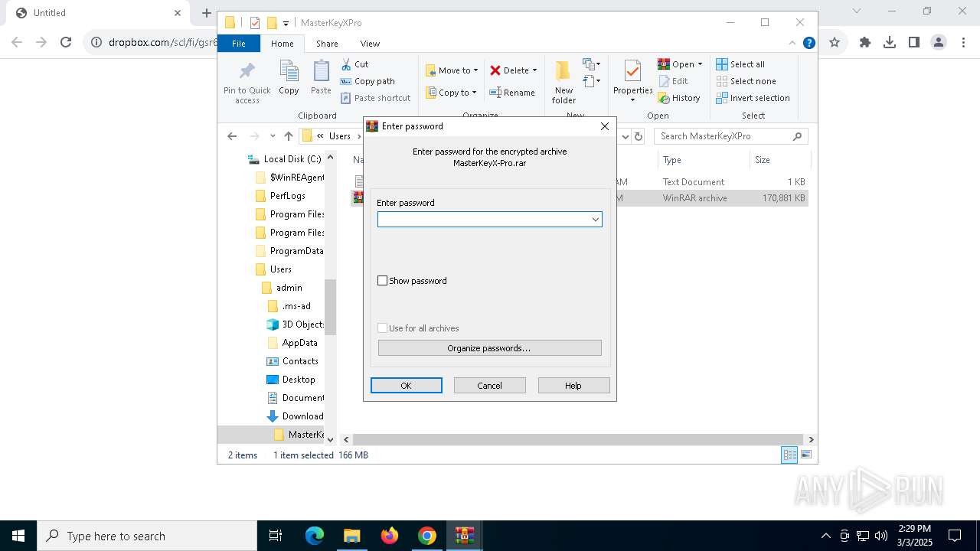This screenshot has height=551, width=980.
Task: Click Organize passwords button
Action: point(490,348)
